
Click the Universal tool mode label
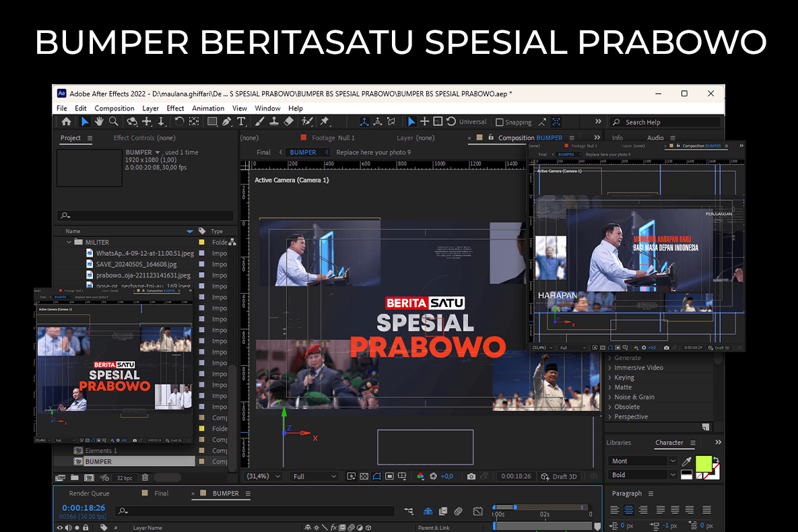pyautogui.click(x=473, y=122)
